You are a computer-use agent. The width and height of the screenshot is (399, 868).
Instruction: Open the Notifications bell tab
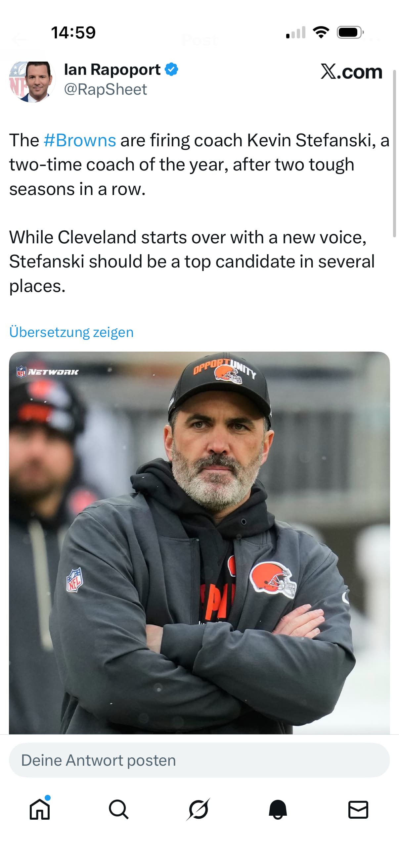[x=278, y=809]
